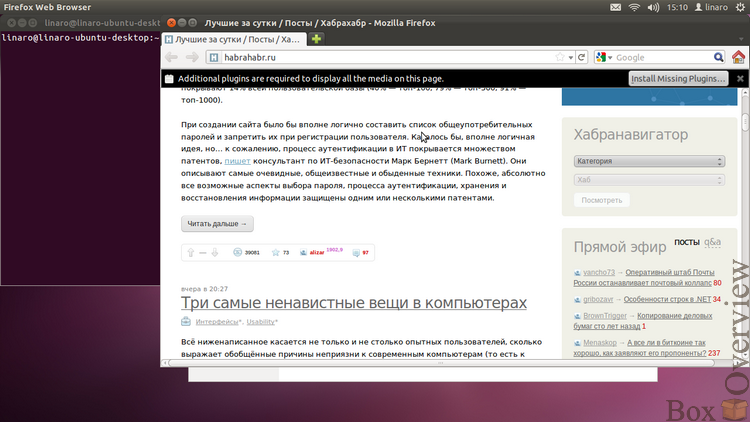Click Читать дальше button

pyautogui.click(x=217, y=223)
